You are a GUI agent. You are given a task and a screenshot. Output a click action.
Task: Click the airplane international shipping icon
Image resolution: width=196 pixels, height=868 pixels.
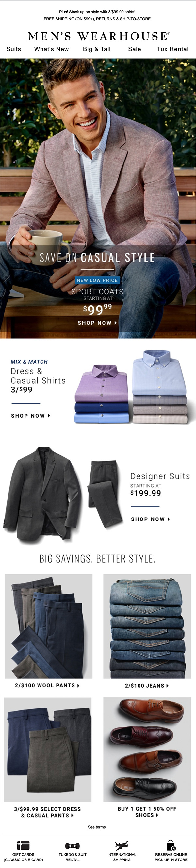tap(122, 845)
